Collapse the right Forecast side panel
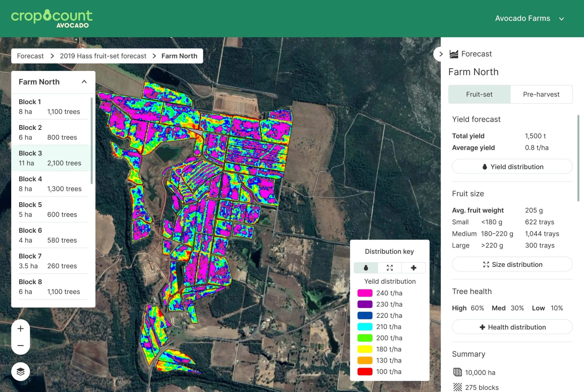Image resolution: width=584 pixels, height=392 pixels. coord(441,54)
